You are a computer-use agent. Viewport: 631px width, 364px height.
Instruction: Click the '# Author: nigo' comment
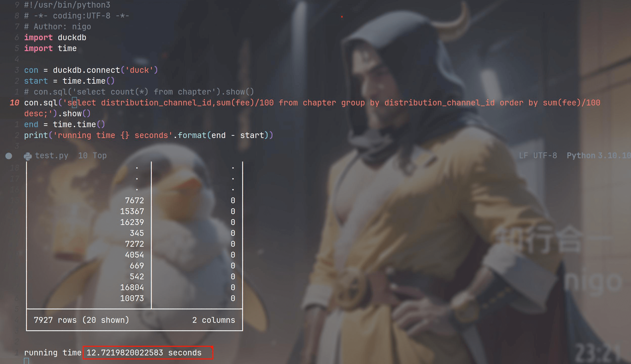pos(58,27)
